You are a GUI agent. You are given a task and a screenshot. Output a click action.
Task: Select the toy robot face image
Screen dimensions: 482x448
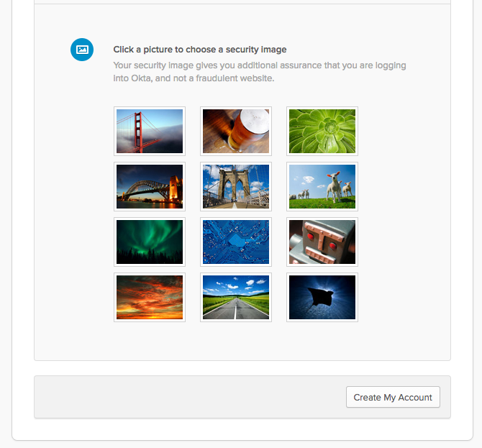pos(322,242)
